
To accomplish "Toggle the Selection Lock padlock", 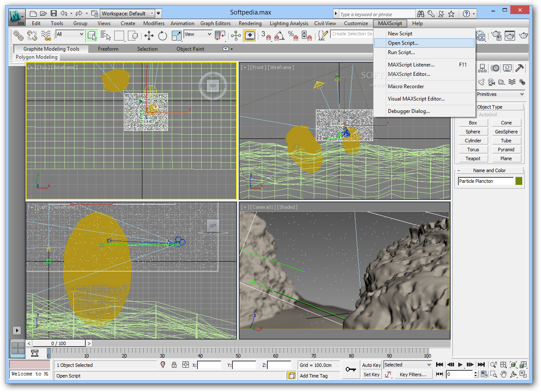I will point(174,365).
